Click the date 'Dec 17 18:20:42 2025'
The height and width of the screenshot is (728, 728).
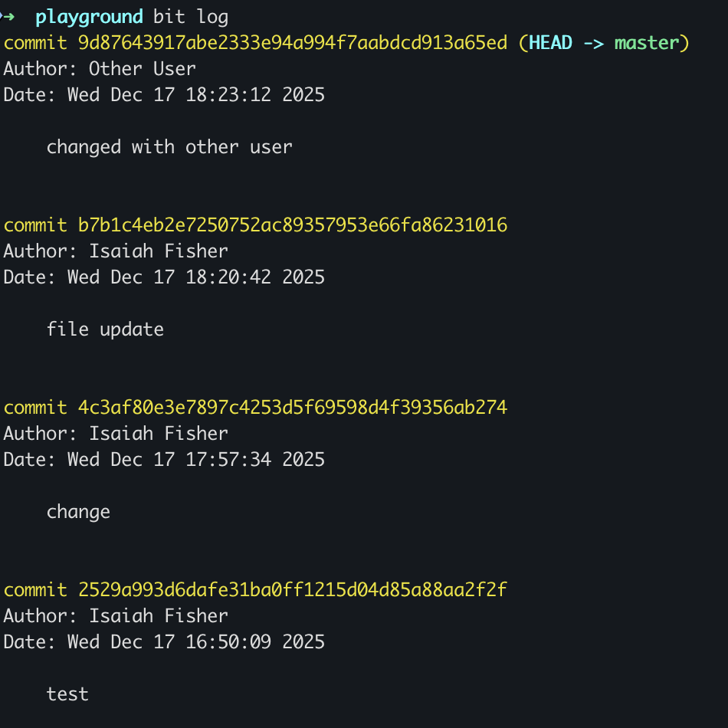(196, 277)
